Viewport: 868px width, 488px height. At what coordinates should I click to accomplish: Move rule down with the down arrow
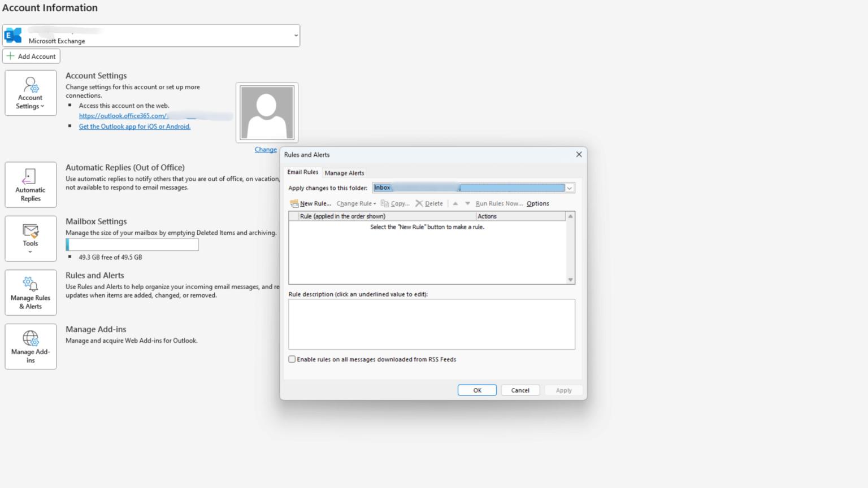(x=467, y=203)
